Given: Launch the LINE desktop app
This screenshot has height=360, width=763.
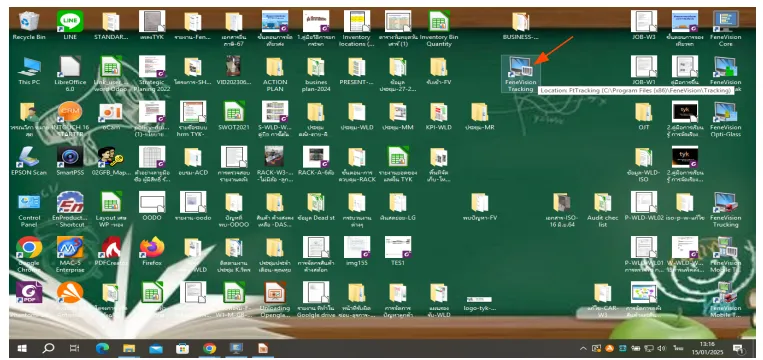Looking at the screenshot, I should coord(70,25).
